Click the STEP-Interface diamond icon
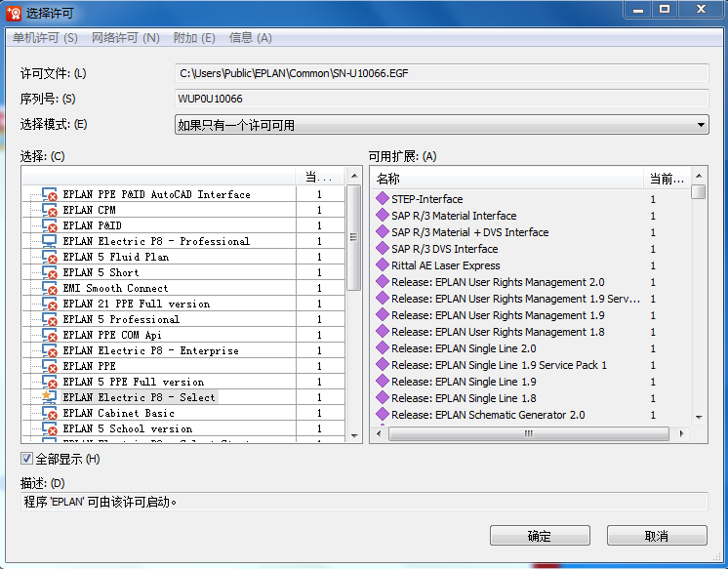728x569 pixels. pyautogui.click(x=383, y=199)
